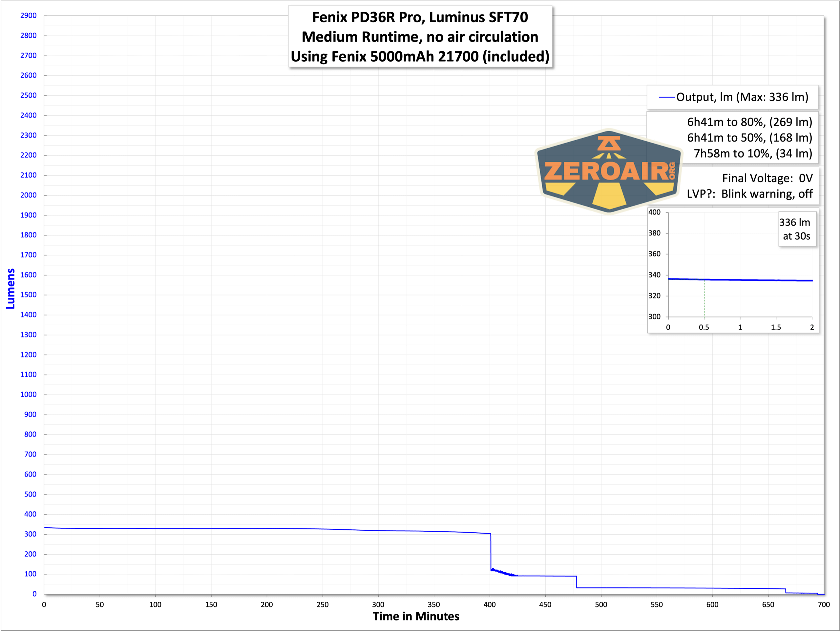Click the '7h58m to 10%, (34 lm)' line
The image size is (840, 631).
753,153
